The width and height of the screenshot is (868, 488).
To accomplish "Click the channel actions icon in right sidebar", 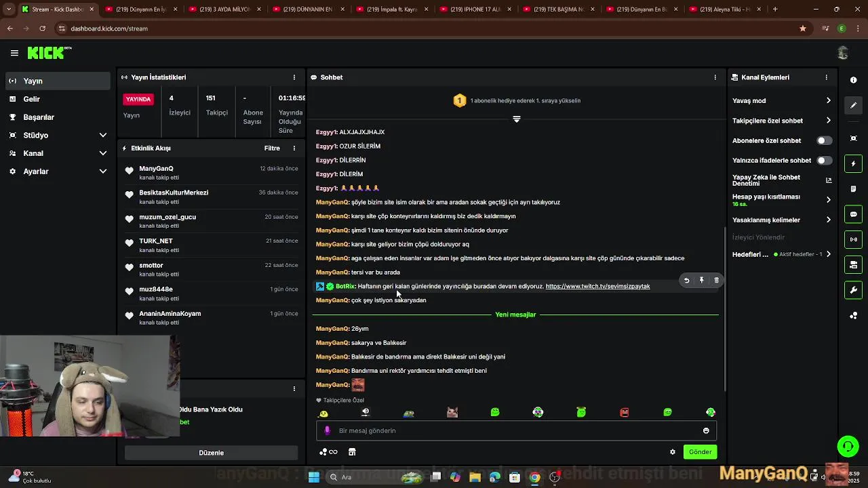I will point(853,264).
